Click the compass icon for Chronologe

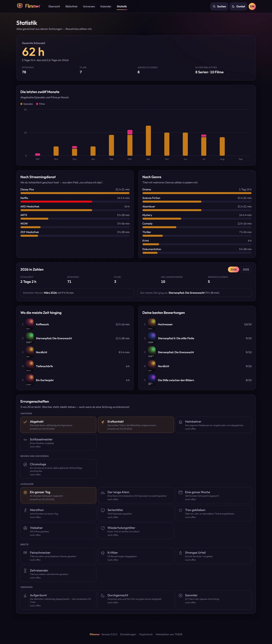25,464
